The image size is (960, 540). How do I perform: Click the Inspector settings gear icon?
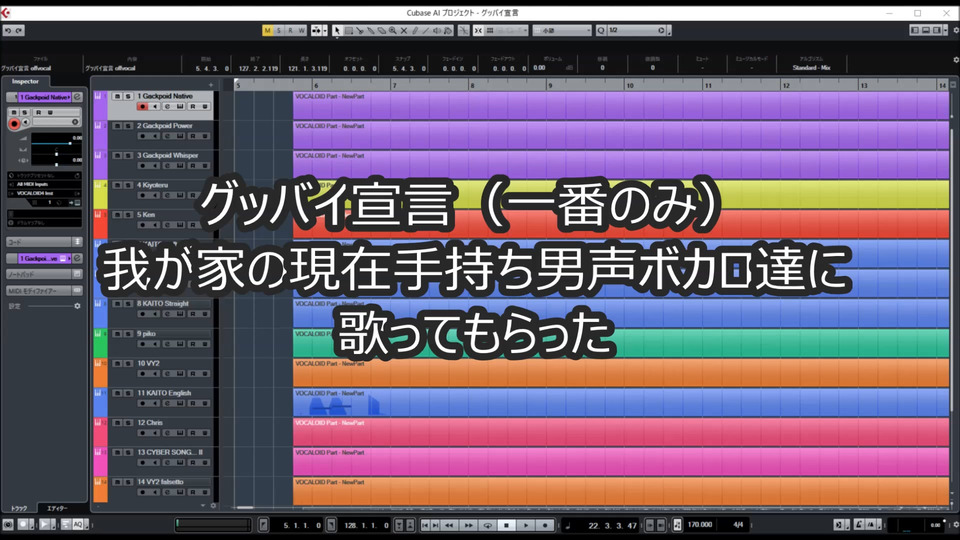pos(77,306)
